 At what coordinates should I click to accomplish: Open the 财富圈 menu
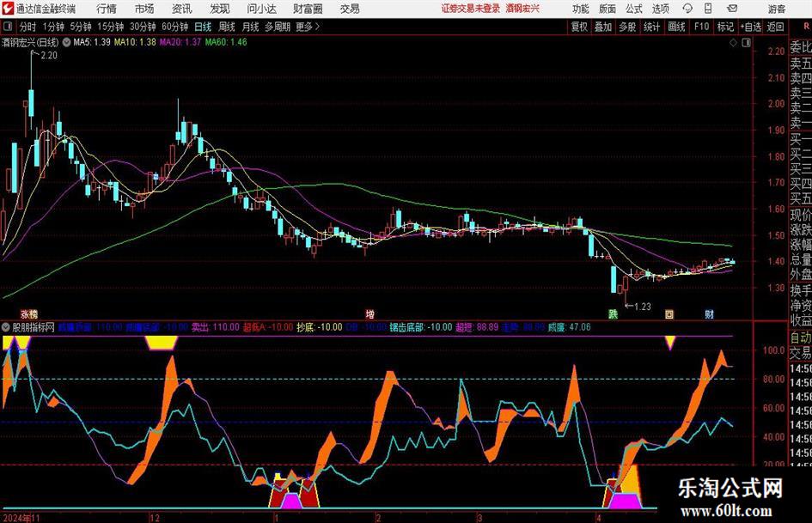coord(308,9)
